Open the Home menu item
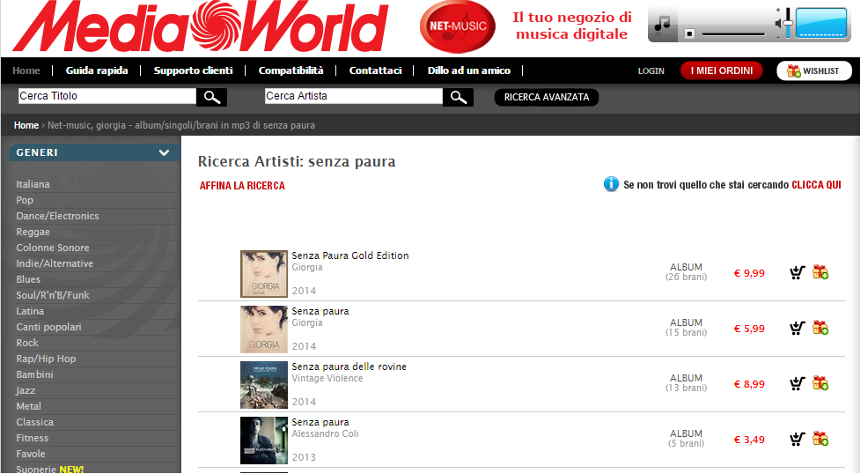This screenshot has width=868, height=474. pos(26,70)
